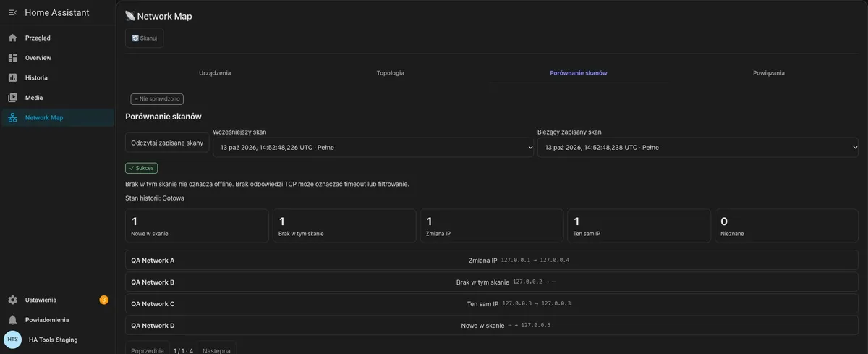Click the — → 127.0.0.5 text
This screenshot has height=354, width=868.
coord(529,326)
